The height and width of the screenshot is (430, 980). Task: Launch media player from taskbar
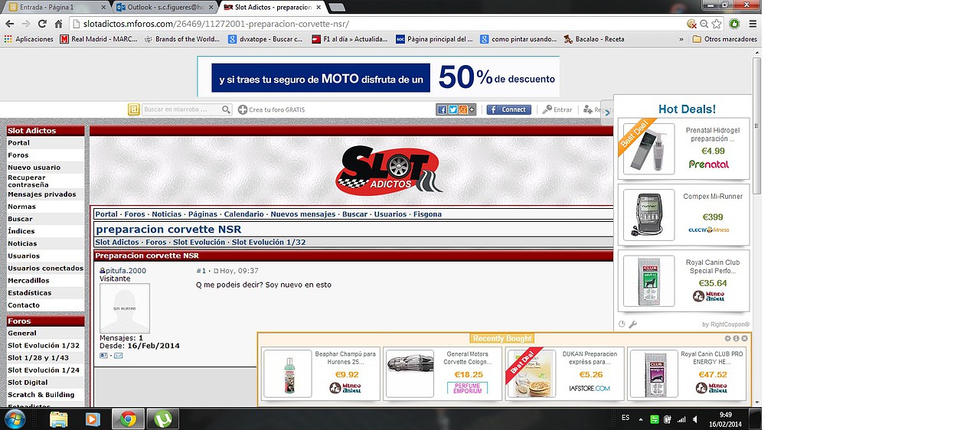[93, 419]
